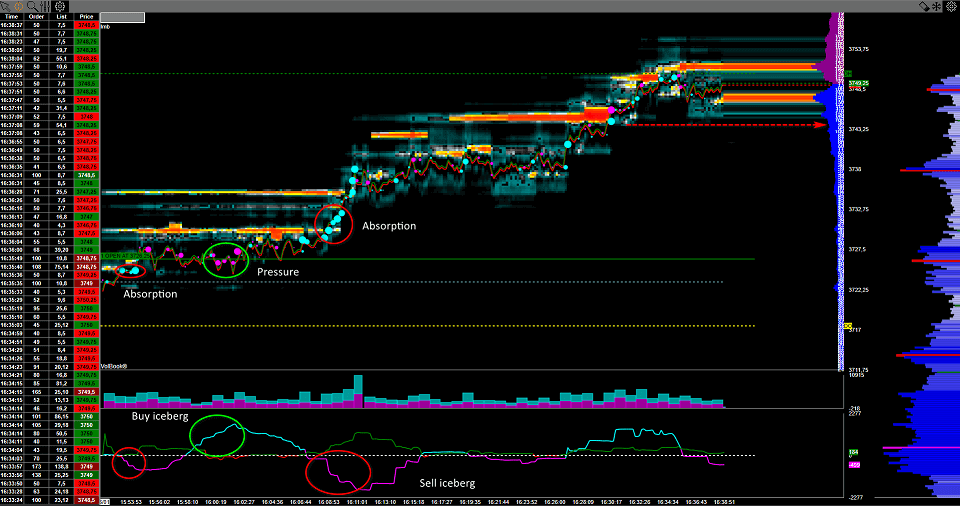Click the 3753,75 price scale label
960x506 pixels.
tap(858, 48)
